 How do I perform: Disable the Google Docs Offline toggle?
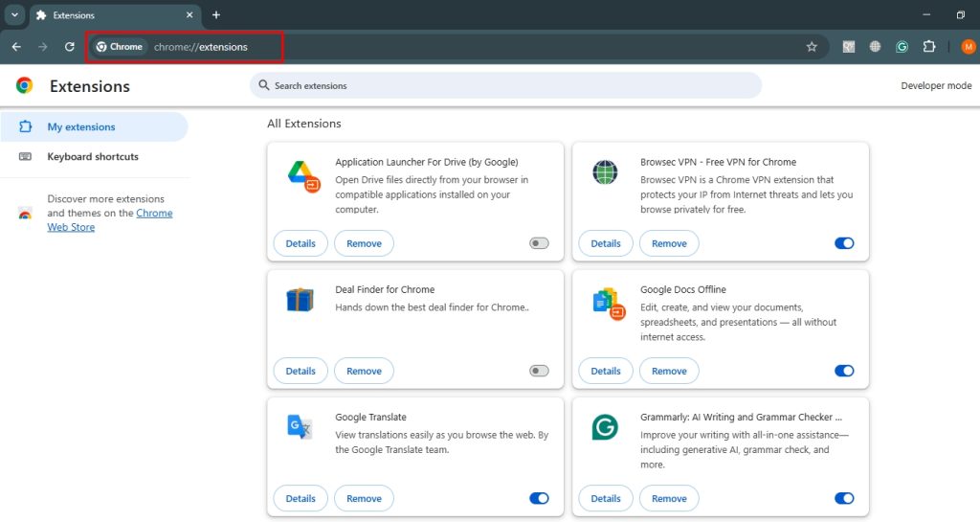pyautogui.click(x=844, y=371)
